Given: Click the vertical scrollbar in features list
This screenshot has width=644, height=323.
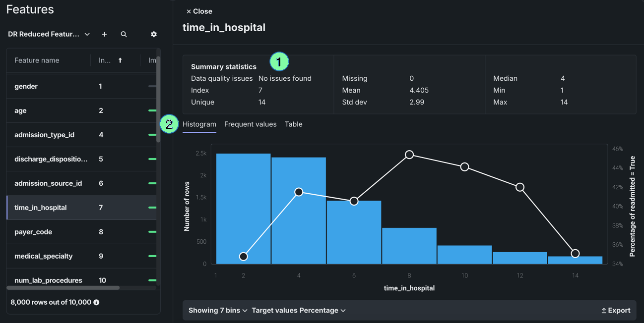Looking at the screenshot, I should (x=158, y=99).
